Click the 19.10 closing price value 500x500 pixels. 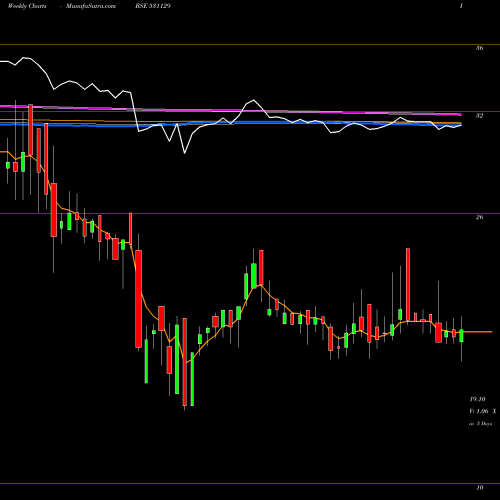click(x=477, y=399)
